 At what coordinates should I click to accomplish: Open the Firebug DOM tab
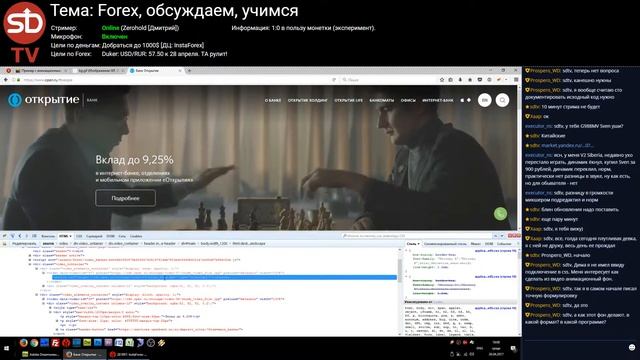coord(111,236)
